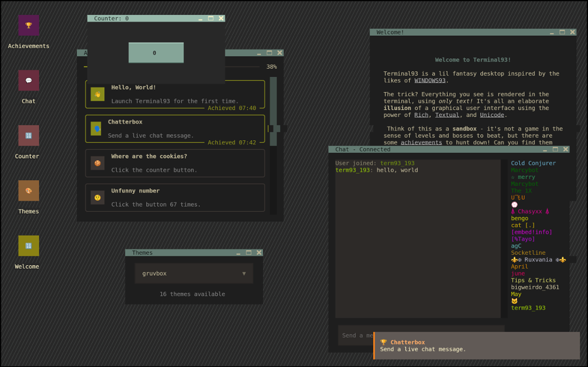The width and height of the screenshot is (588, 367).
Task: Click the face icon on Unfunny number achievement
Action: click(x=97, y=197)
